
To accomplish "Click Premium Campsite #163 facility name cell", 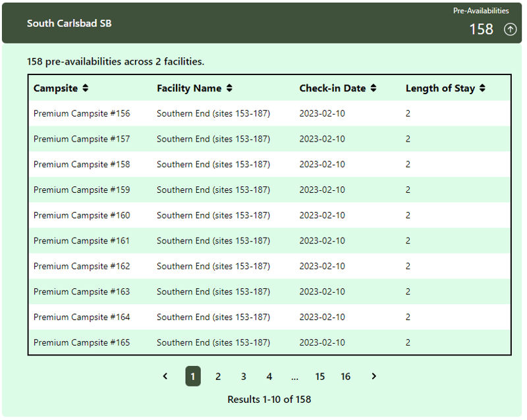I will click(213, 292).
